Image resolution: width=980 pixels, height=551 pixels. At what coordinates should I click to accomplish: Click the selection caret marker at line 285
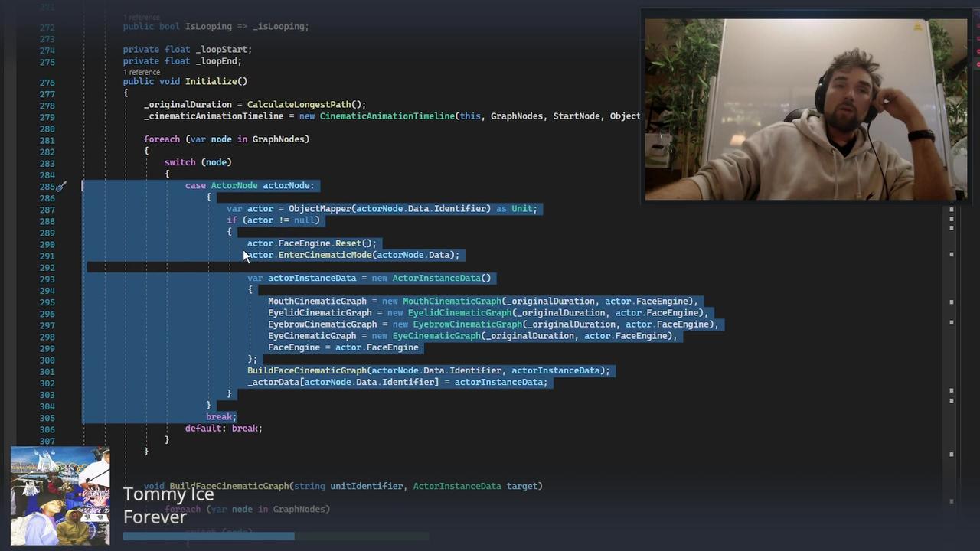[x=82, y=186]
